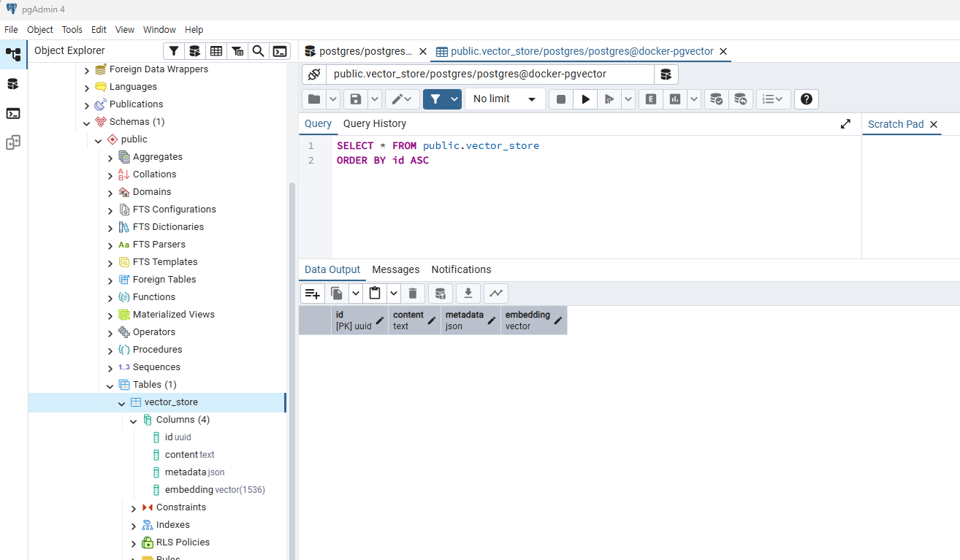Screen dimensions: 960x560
Task: Click the connection status plug icon
Action: tap(314, 74)
